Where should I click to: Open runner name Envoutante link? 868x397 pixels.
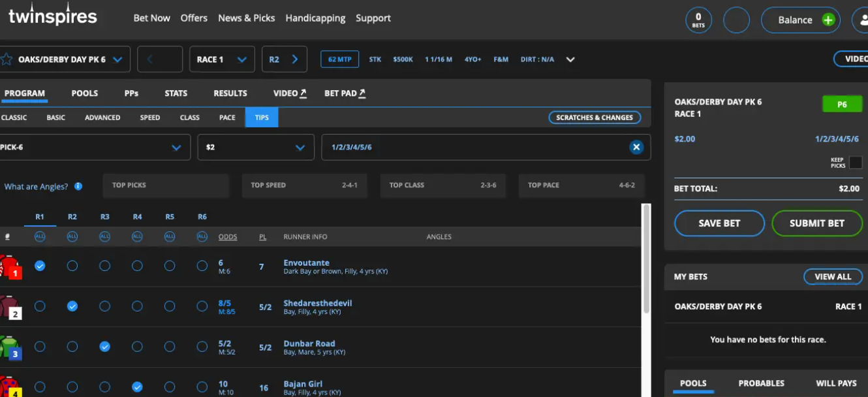point(306,262)
